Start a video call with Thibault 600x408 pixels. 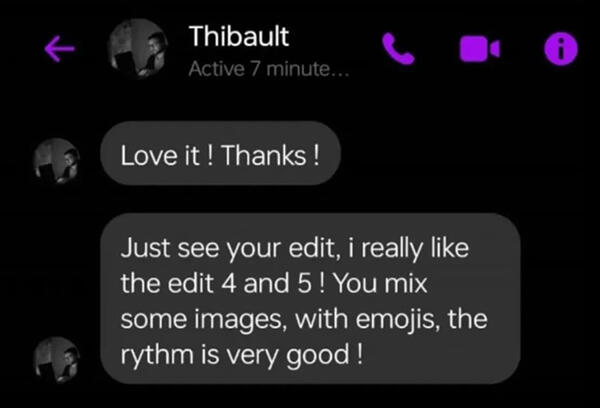[x=479, y=49]
